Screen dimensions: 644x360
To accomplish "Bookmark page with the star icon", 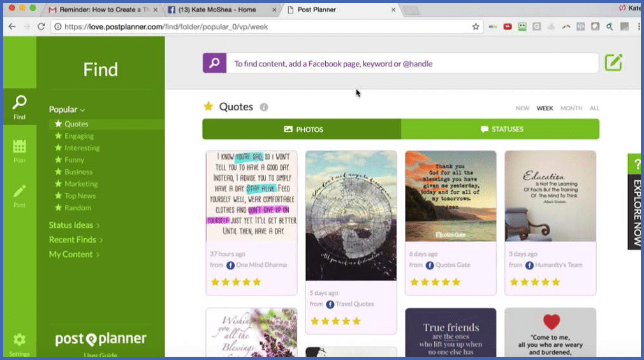I will 476,27.
